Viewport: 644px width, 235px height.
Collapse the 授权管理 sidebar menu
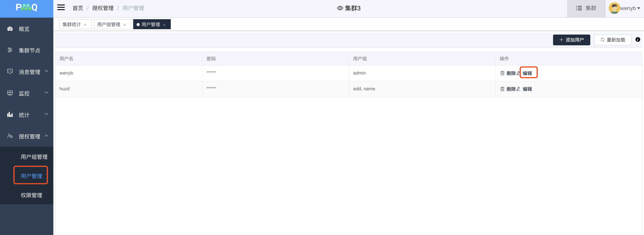pos(29,137)
